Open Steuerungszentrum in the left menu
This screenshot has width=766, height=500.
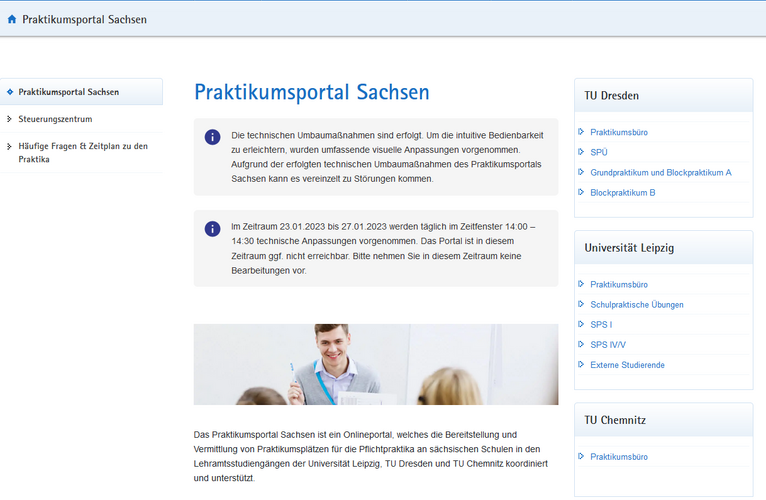click(x=55, y=119)
